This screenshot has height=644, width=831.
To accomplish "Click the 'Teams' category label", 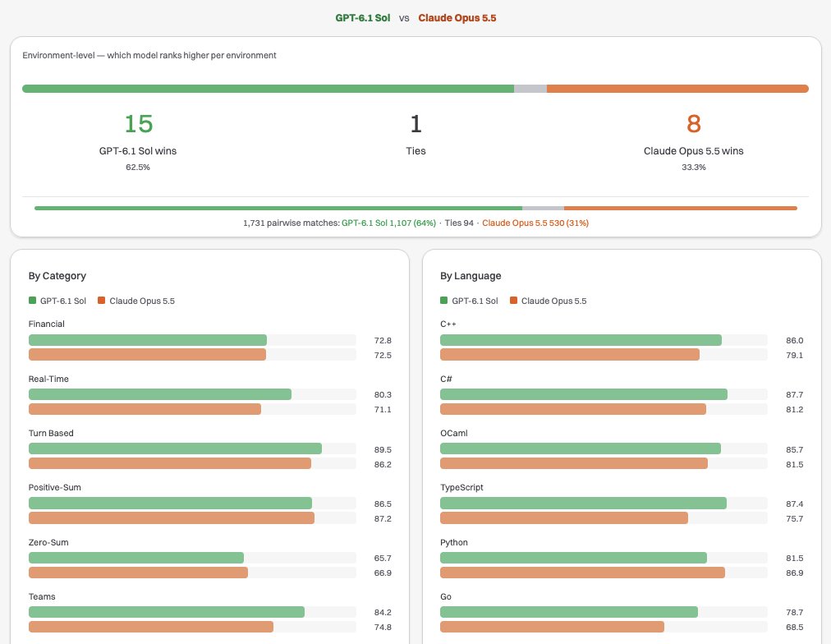I will pyautogui.click(x=42, y=597).
